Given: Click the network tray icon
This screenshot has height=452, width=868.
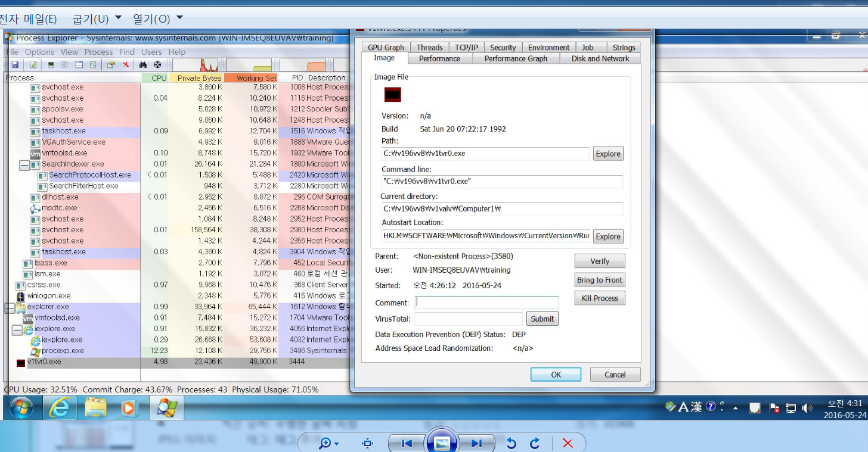Looking at the screenshot, I should [x=791, y=408].
